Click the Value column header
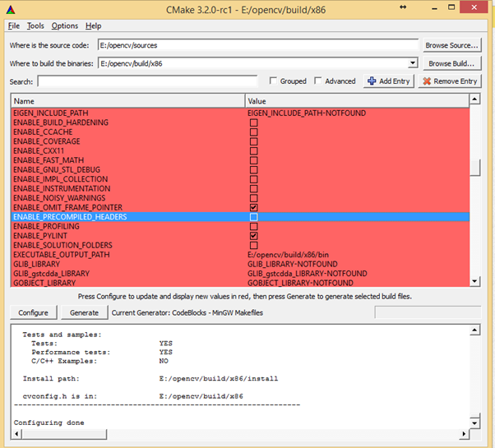Viewport: 495px width, 448px height. (x=357, y=101)
